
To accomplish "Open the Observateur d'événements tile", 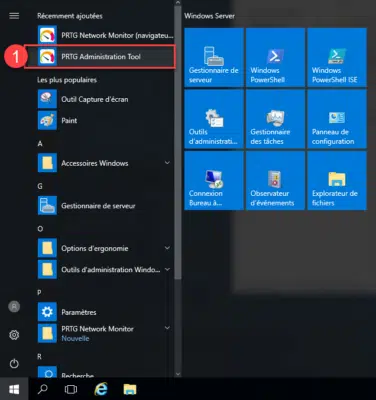I will coord(275,180).
